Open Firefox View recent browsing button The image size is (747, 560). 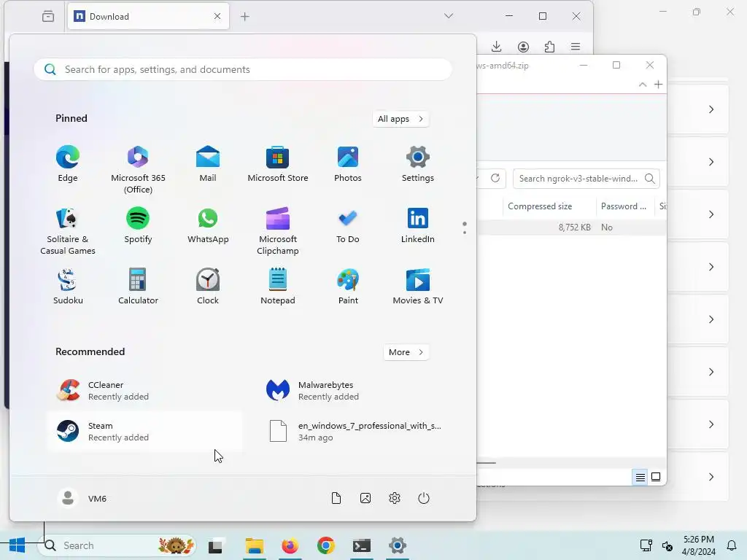point(48,16)
